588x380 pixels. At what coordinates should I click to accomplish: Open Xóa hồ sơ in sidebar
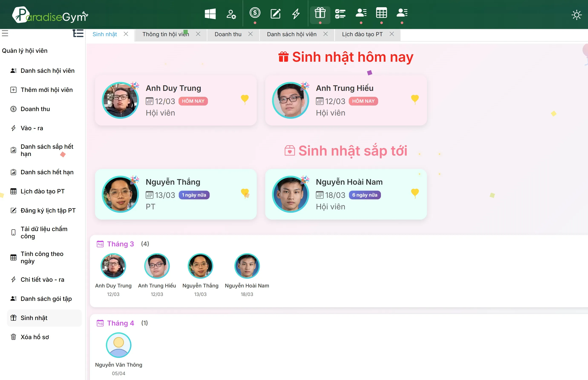pos(44,337)
